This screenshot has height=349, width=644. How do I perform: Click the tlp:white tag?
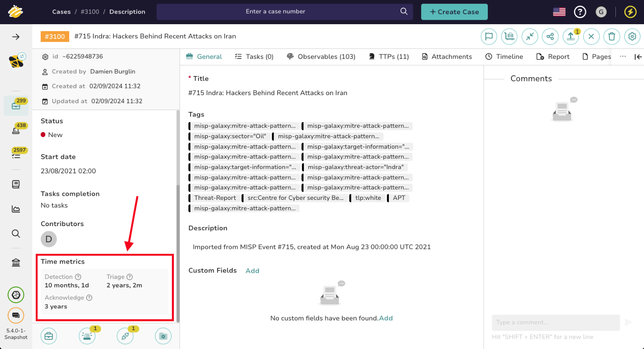pyautogui.click(x=367, y=198)
